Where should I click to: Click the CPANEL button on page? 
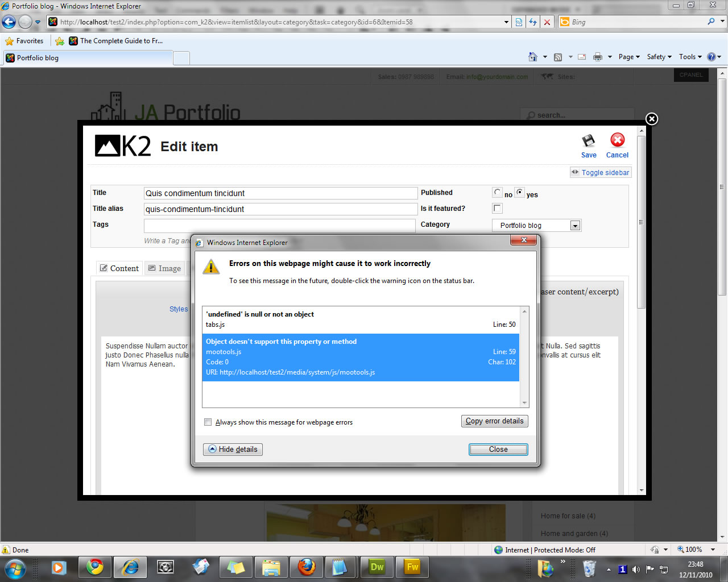point(691,75)
